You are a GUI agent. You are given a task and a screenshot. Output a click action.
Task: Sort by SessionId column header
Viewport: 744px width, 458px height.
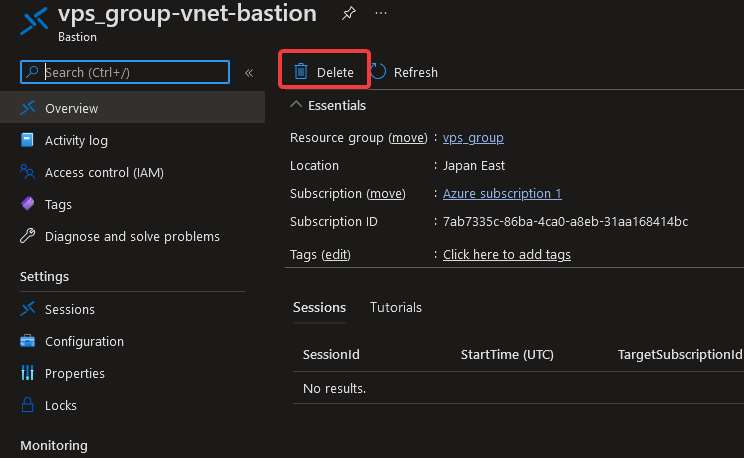tap(331, 355)
